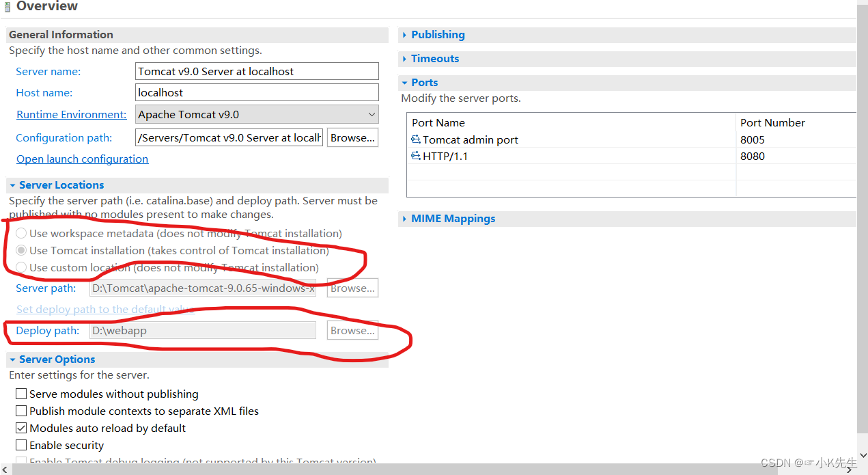Image resolution: width=868 pixels, height=475 pixels.
Task: Click the Host name input field
Action: tap(257, 92)
